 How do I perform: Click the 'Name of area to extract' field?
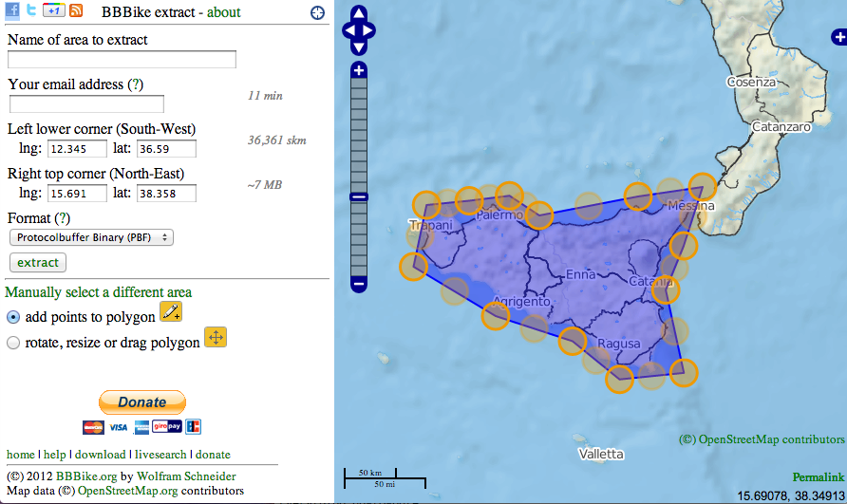coord(122,60)
